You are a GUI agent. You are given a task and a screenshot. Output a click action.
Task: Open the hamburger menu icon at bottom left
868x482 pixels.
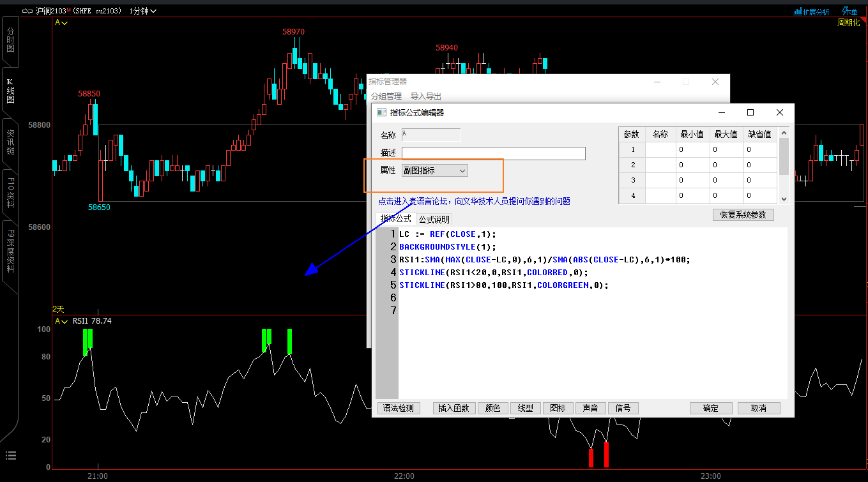click(11, 455)
